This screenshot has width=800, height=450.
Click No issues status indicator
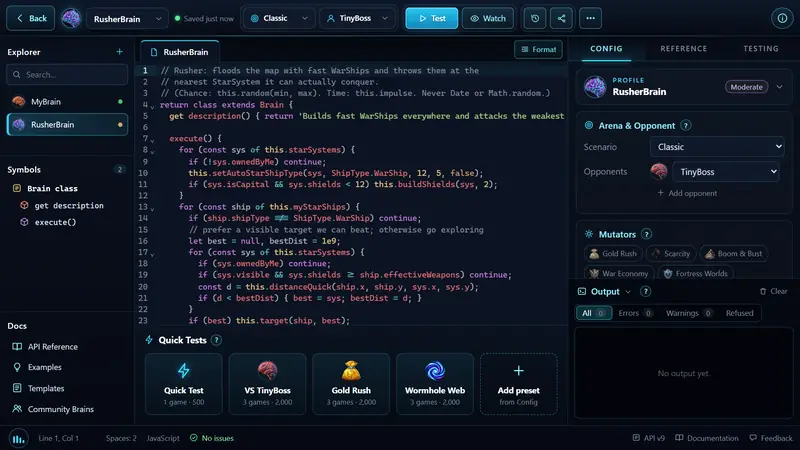pyautogui.click(x=212, y=438)
